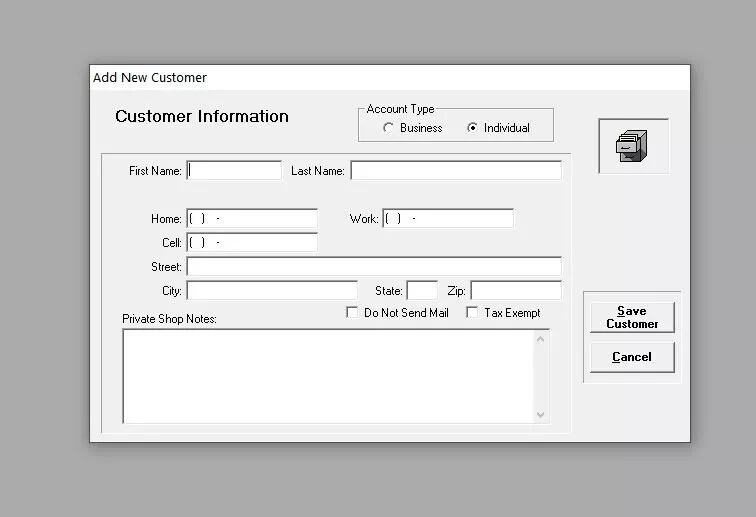Click the State input box
This screenshot has width=756, height=517.
point(422,290)
